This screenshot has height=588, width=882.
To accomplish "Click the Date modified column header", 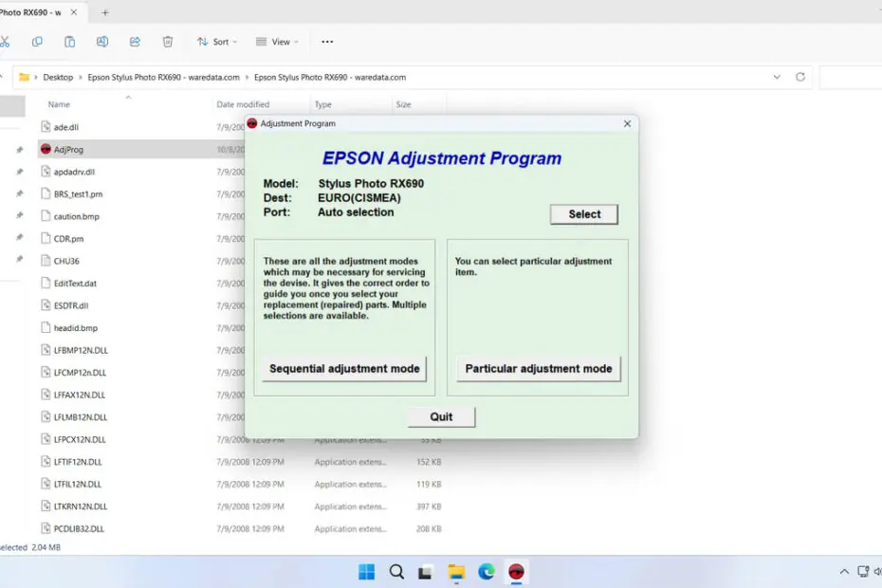I will pyautogui.click(x=243, y=104).
